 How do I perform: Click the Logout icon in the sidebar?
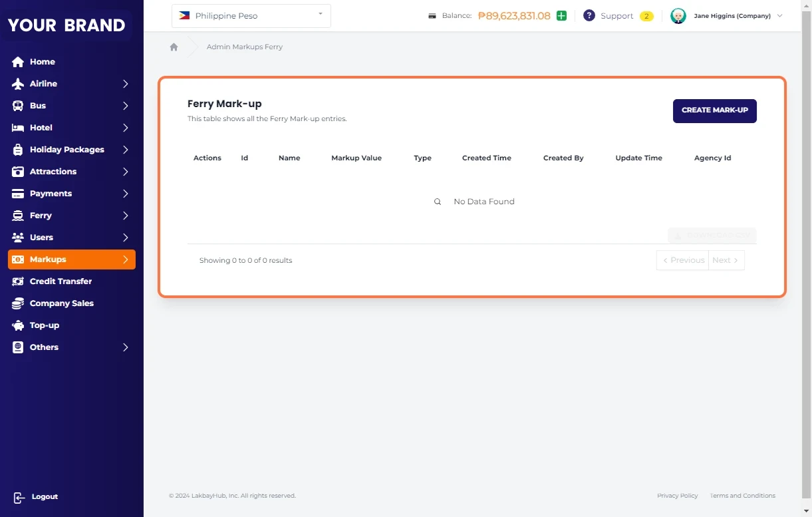pos(19,497)
